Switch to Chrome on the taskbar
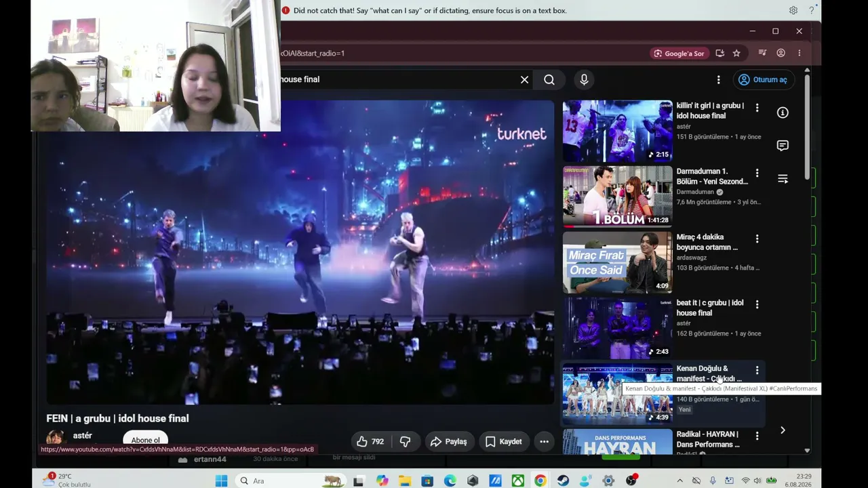The height and width of the screenshot is (488, 868). pyautogui.click(x=540, y=481)
